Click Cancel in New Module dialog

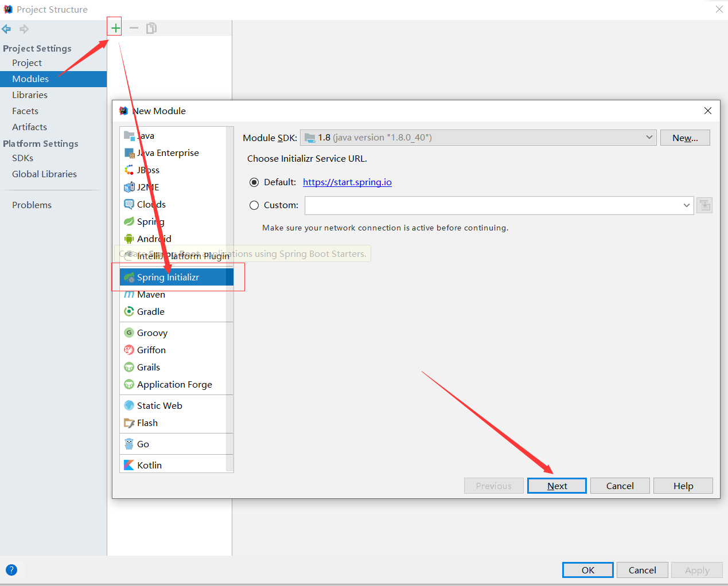coord(620,486)
